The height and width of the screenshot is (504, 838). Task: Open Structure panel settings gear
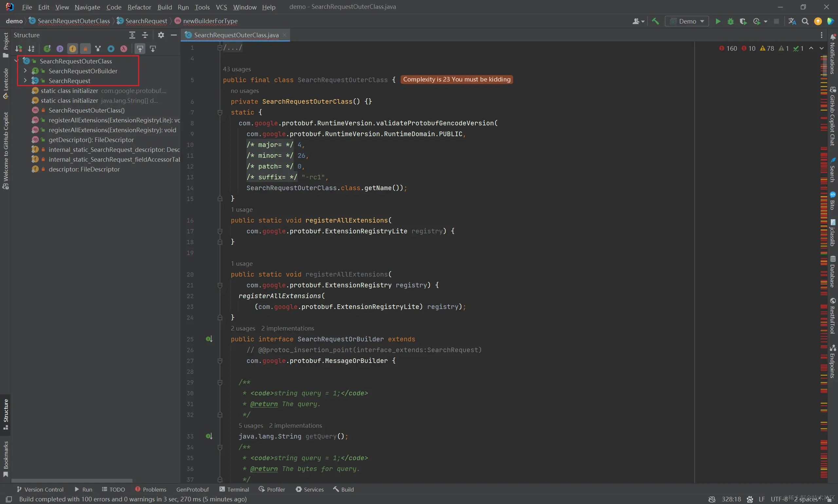pyautogui.click(x=161, y=35)
